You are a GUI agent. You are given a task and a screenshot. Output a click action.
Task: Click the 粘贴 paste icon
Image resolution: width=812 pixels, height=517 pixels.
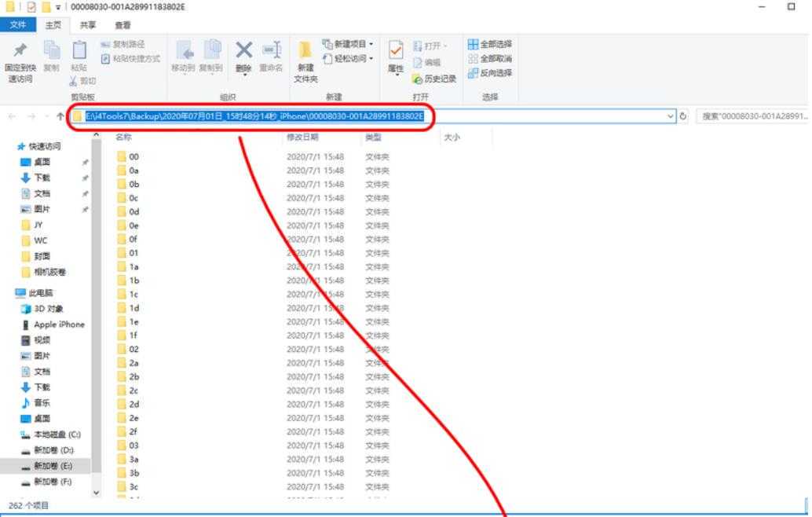[79, 52]
